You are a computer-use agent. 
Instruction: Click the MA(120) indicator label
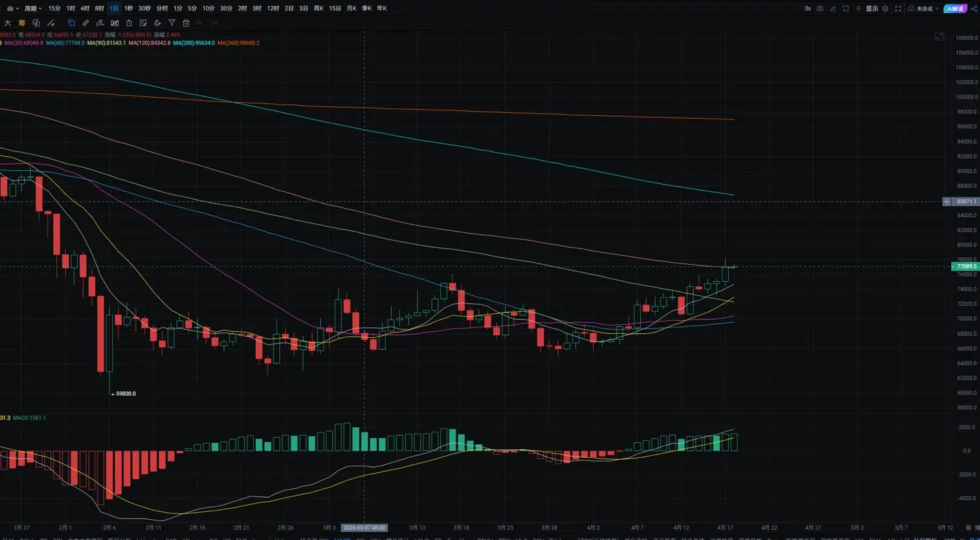coord(149,43)
